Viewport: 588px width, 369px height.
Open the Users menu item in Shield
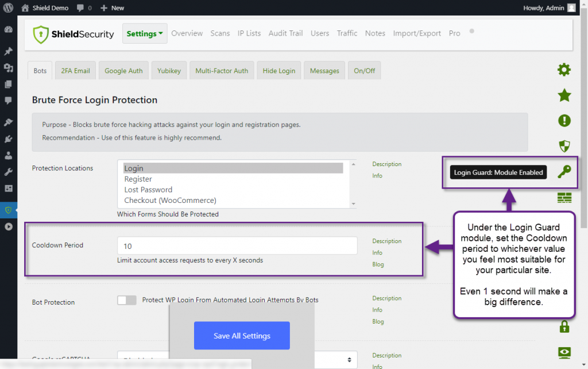319,33
